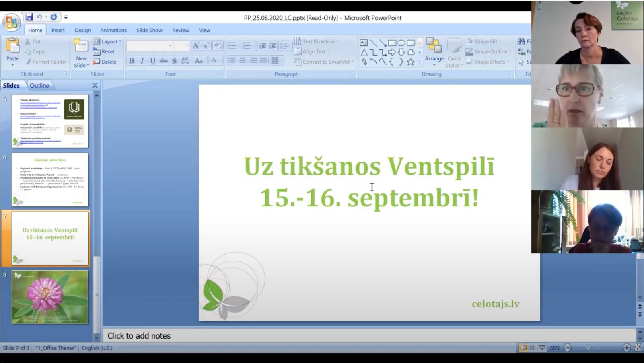Click the Office Button logo
Screen dimensions: 644x364
pyautogui.click(x=11, y=23)
